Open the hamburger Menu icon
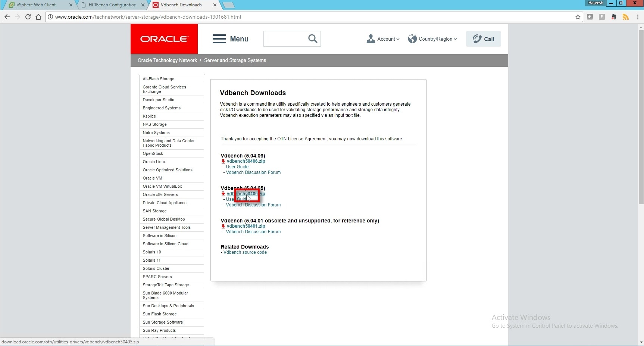 (219, 39)
